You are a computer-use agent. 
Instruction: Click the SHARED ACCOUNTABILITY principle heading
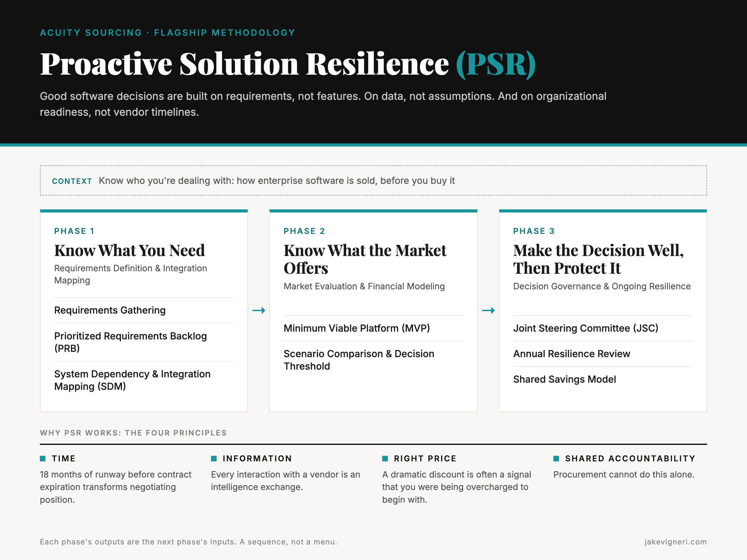tap(630, 458)
